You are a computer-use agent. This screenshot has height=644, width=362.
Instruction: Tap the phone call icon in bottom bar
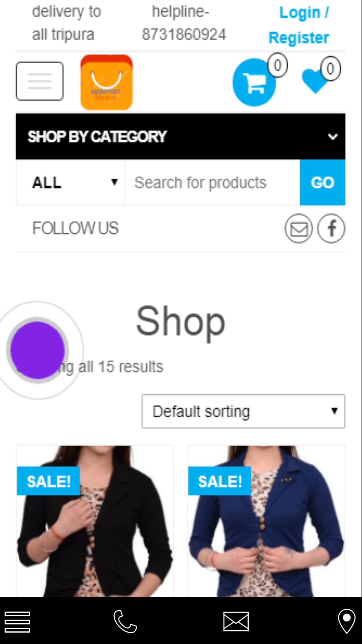coord(125,621)
